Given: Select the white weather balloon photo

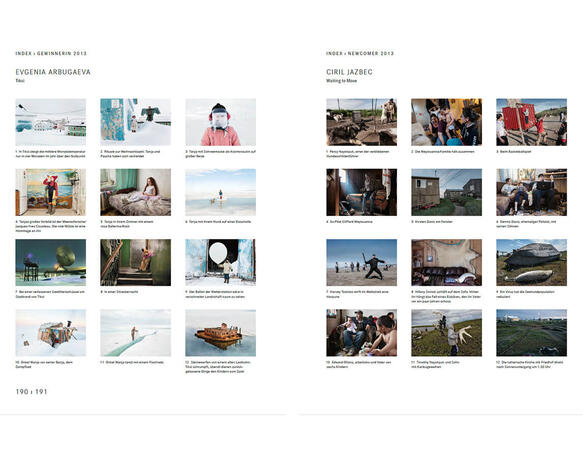Looking at the screenshot, I should (220, 263).
